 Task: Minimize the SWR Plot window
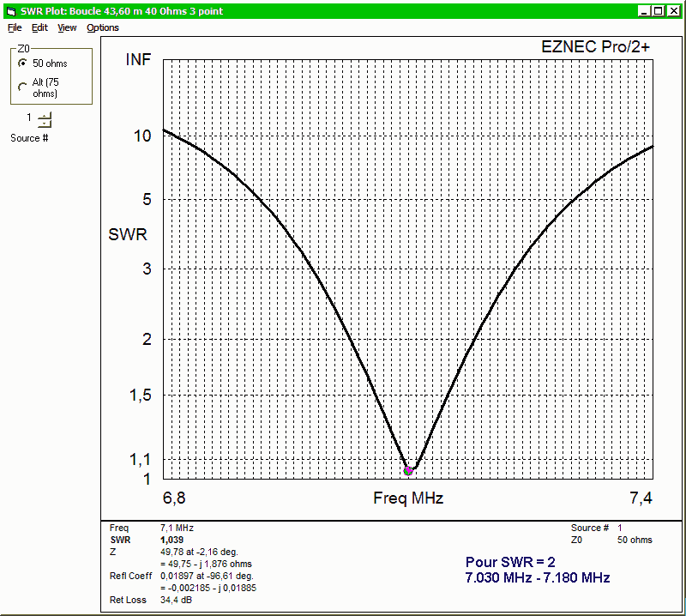644,11
